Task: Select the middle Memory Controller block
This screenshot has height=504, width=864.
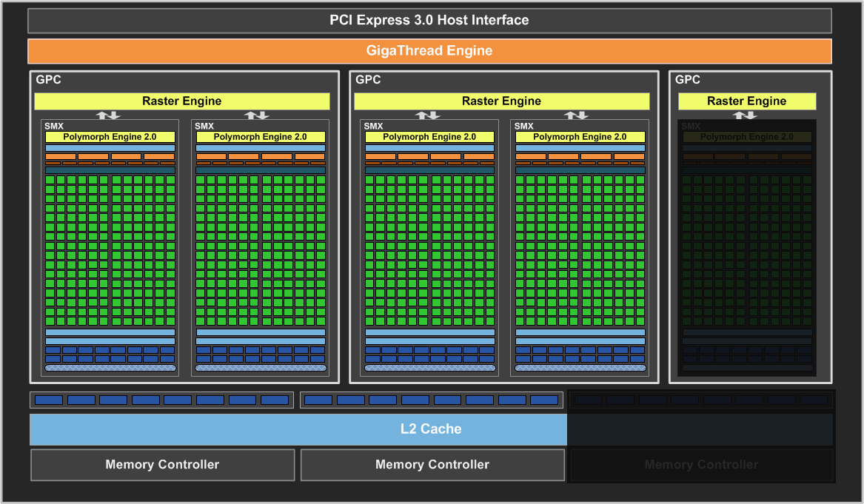Action: point(432,465)
